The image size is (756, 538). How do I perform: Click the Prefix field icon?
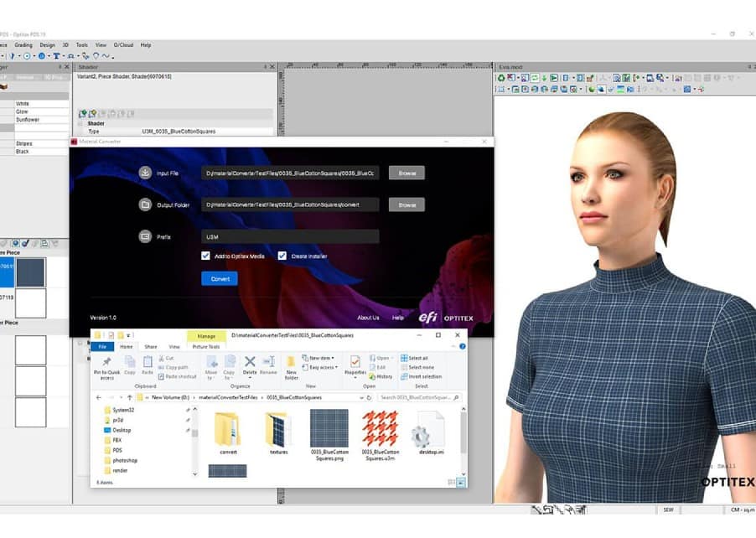coord(145,237)
